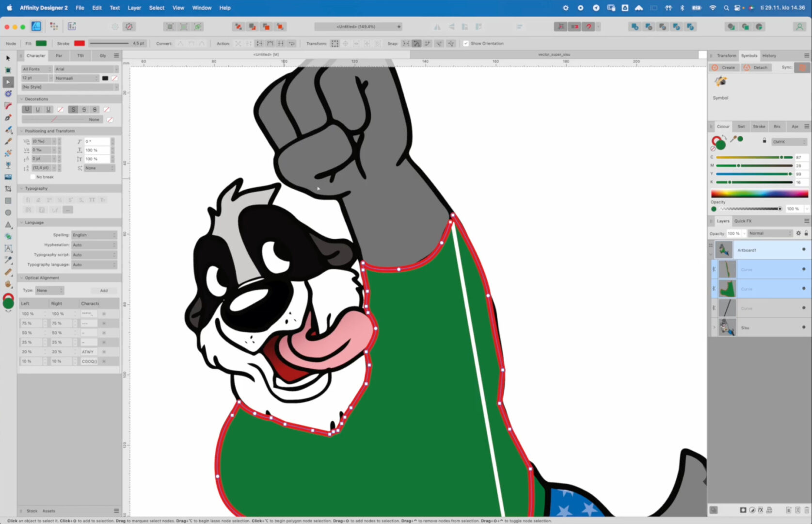Open the layer effects gear icon

click(798, 233)
